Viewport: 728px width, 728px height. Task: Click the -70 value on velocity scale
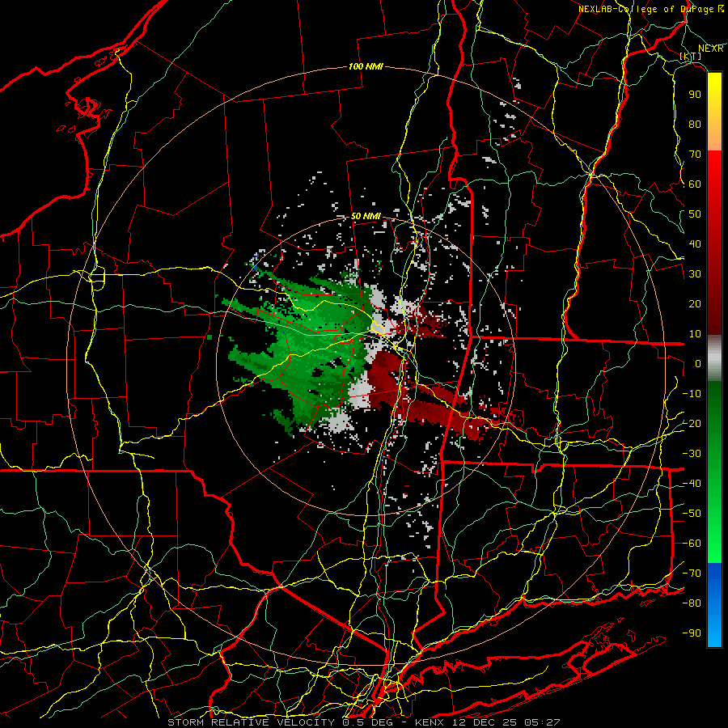(692, 574)
